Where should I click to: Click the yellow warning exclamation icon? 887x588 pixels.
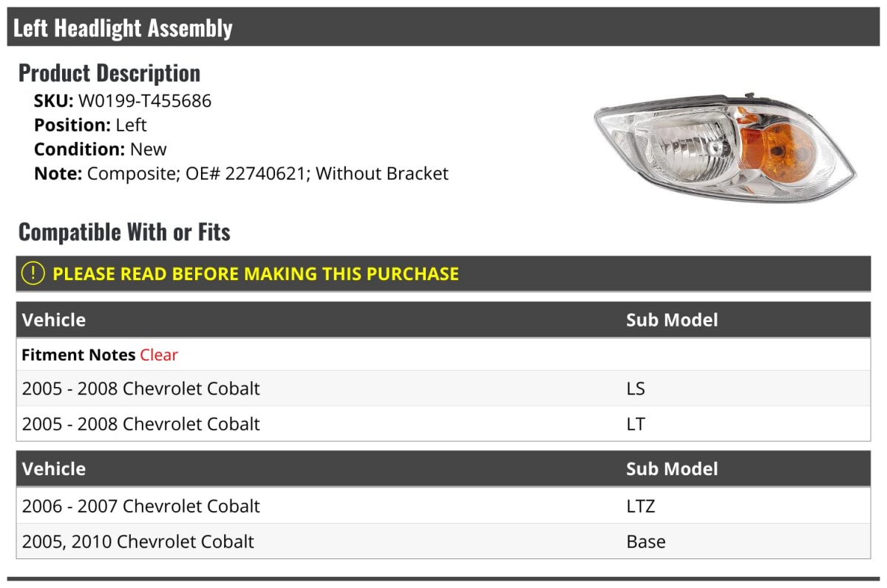pos(33,273)
